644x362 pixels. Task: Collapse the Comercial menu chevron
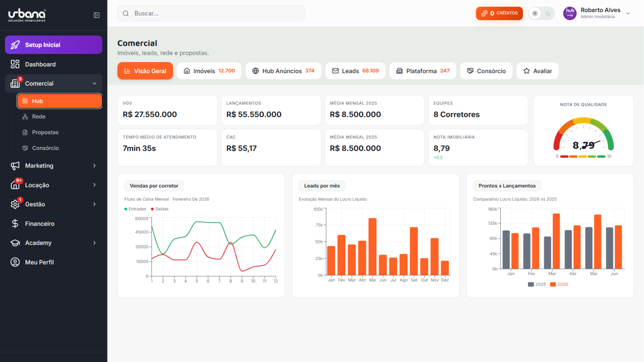[94, 84]
